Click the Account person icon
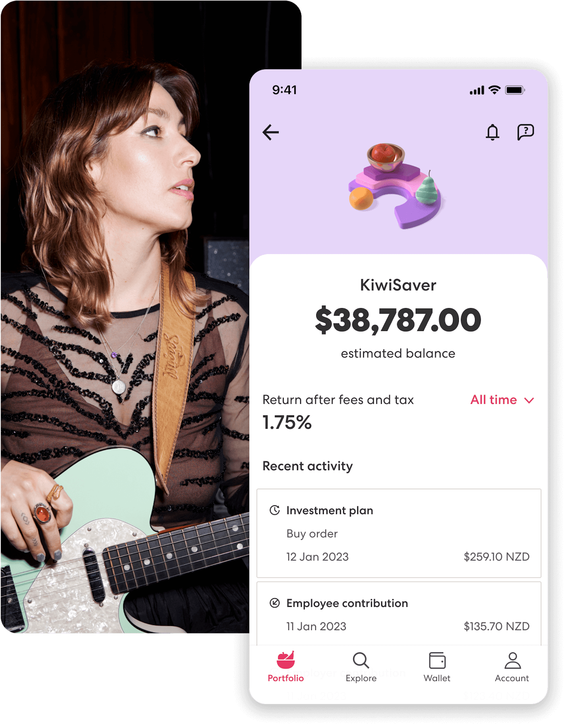568x728 pixels. click(512, 660)
